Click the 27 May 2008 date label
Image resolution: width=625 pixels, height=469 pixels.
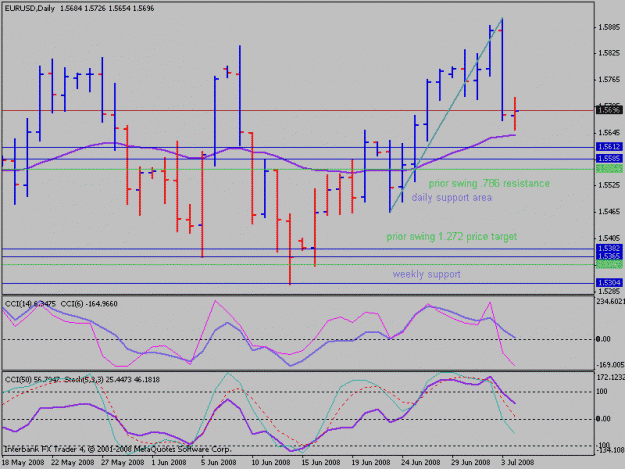(x=122, y=462)
